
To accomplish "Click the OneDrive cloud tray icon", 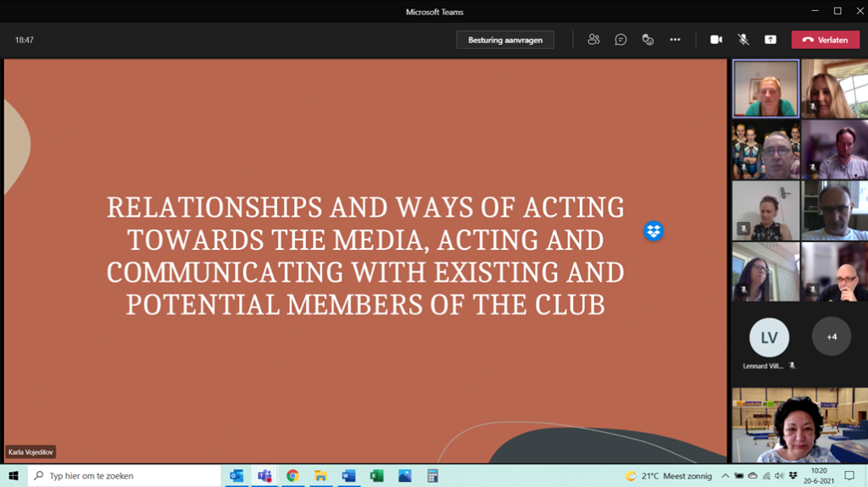I will [753, 476].
